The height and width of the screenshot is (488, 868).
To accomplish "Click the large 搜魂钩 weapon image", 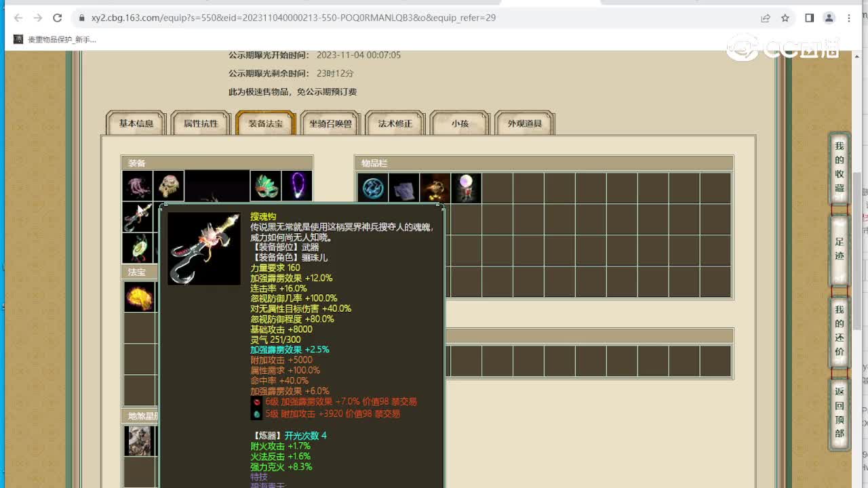I will click(204, 249).
